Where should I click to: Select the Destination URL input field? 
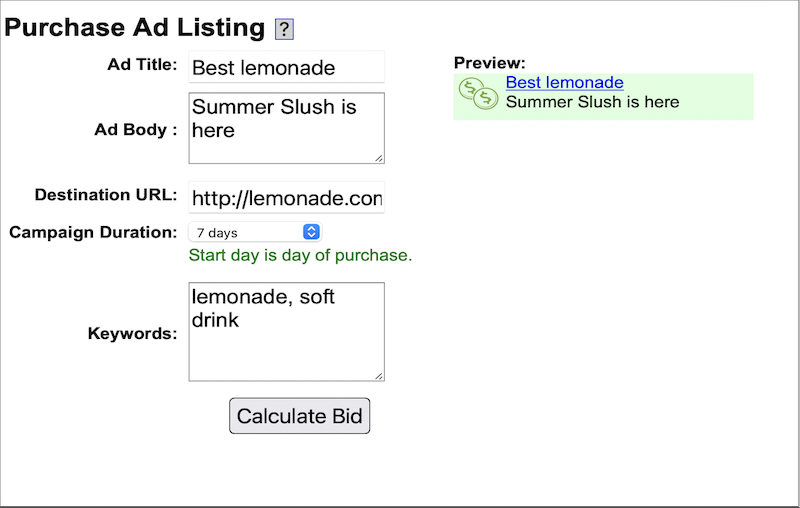coord(286,197)
